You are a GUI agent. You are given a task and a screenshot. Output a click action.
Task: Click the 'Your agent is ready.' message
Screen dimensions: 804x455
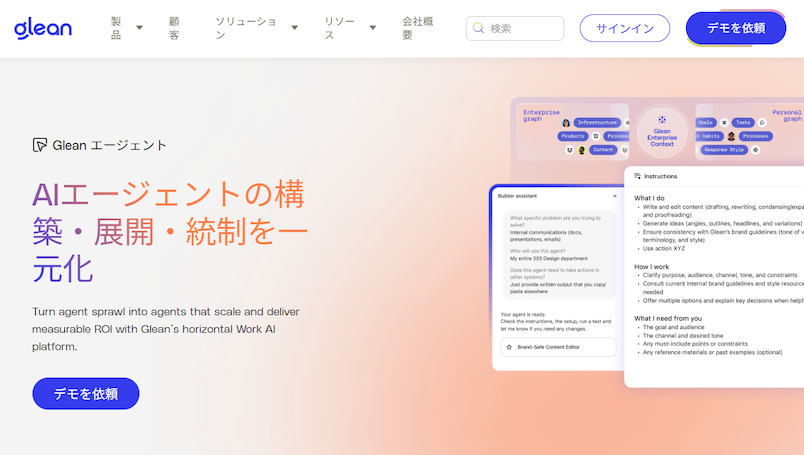(523, 314)
